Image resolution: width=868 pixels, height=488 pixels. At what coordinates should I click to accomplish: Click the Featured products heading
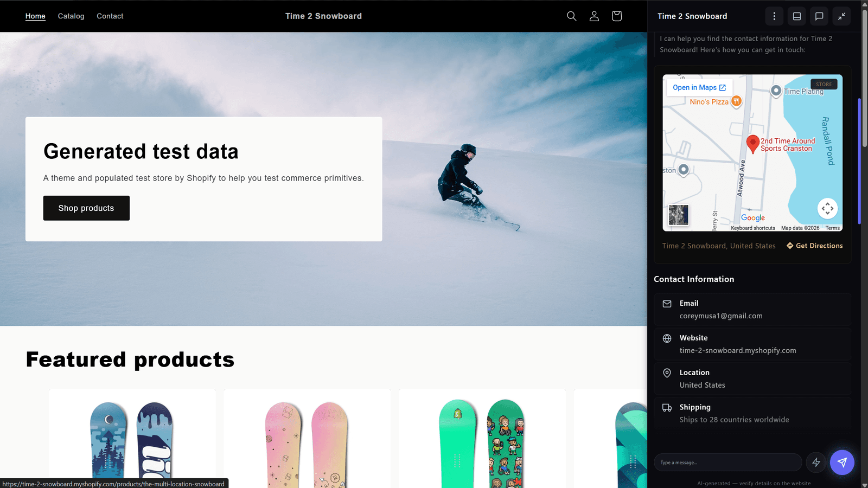pos(130,359)
